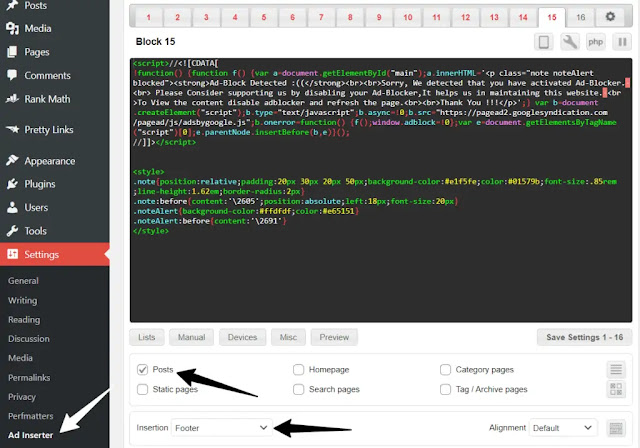The image size is (640, 448).
Task: Open the block preview (tablet) icon
Action: (544, 42)
